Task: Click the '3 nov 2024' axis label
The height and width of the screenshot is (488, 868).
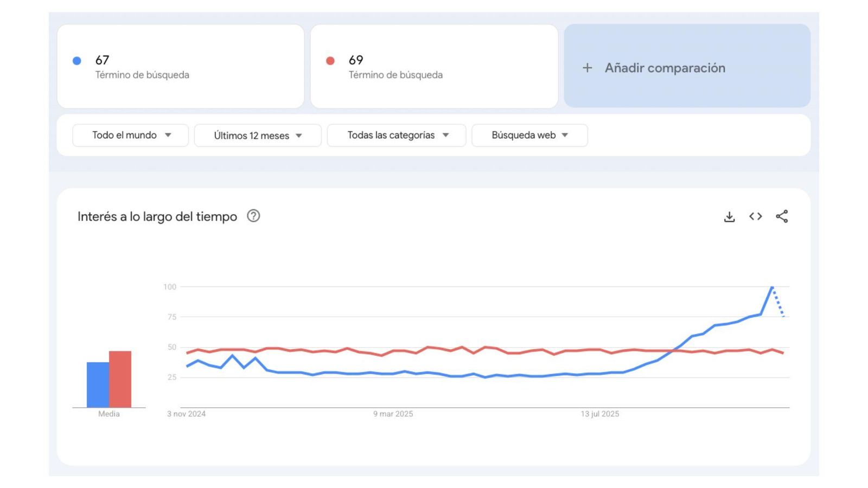Action: 187,413
